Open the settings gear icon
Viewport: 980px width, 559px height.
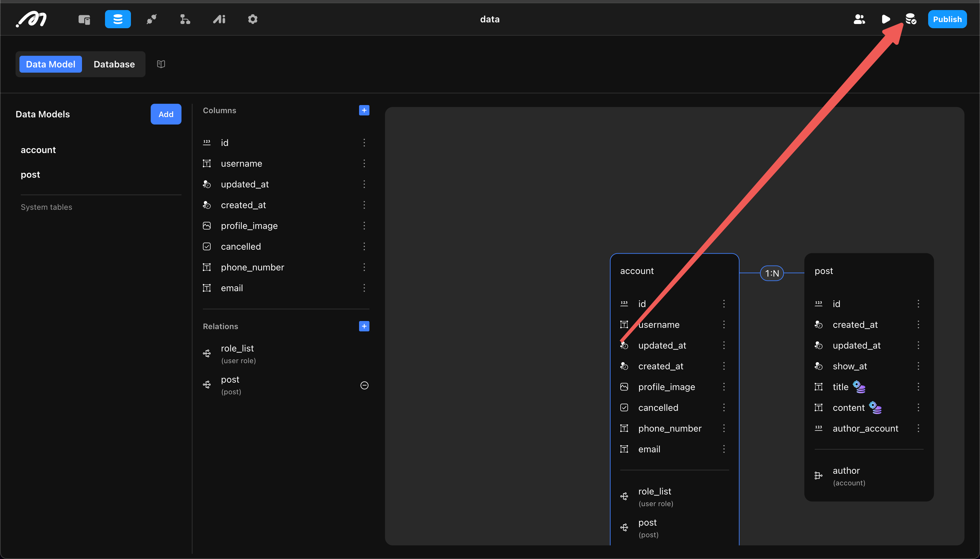point(252,19)
